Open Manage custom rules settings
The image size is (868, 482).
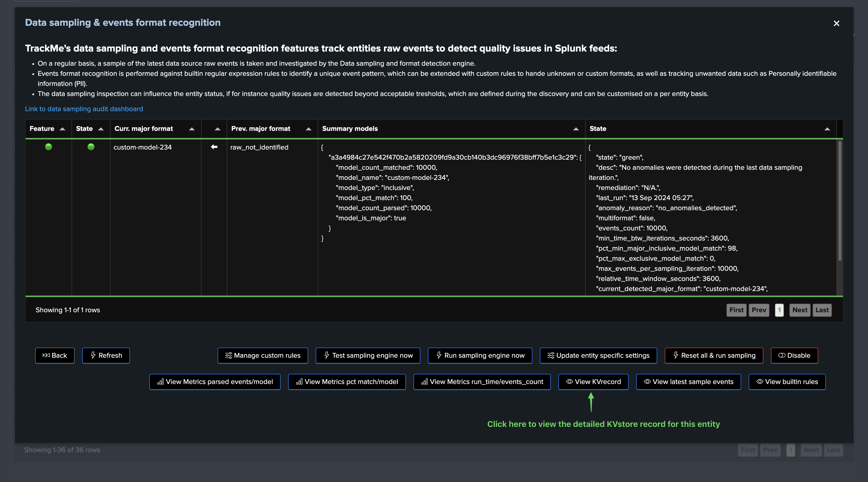click(x=262, y=355)
